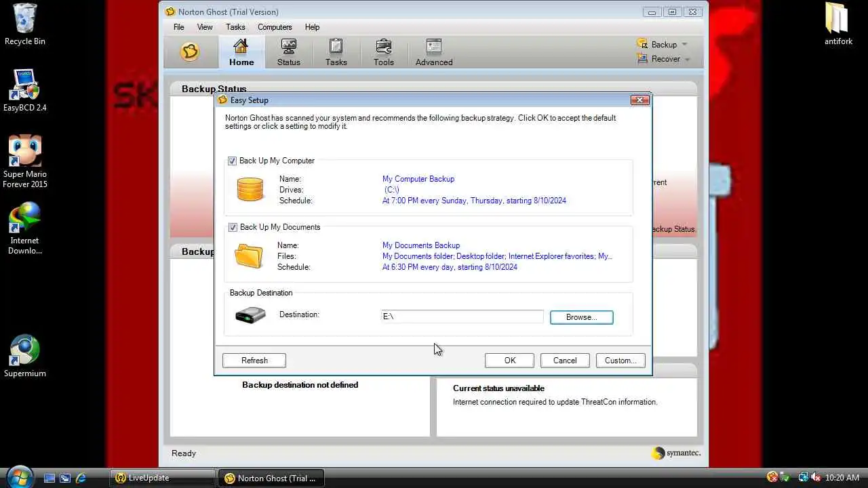Click the yellow folder documents icon

(x=249, y=256)
